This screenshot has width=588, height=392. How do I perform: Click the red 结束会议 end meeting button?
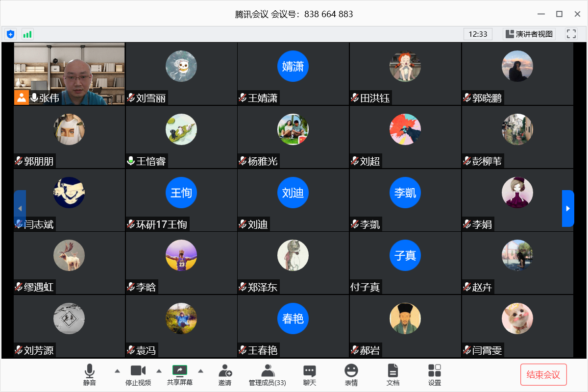pos(543,375)
